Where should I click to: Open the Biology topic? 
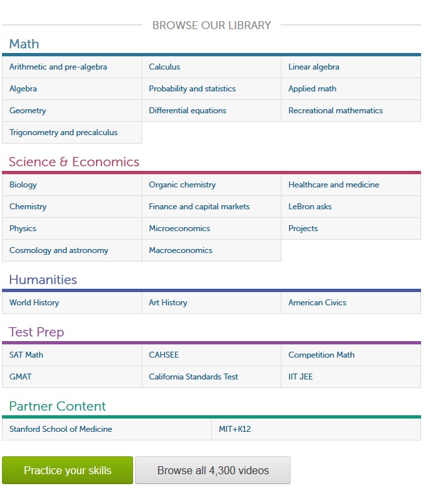[23, 185]
